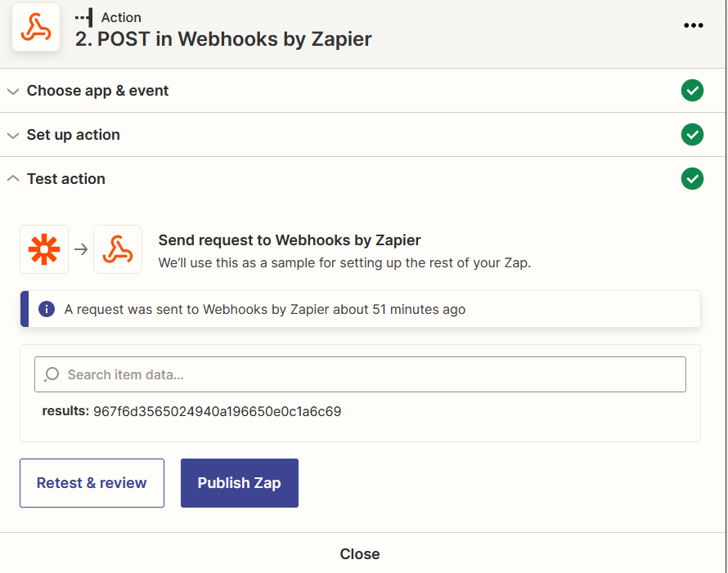Select the results value 967f6d35… row

pyautogui.click(x=217, y=411)
